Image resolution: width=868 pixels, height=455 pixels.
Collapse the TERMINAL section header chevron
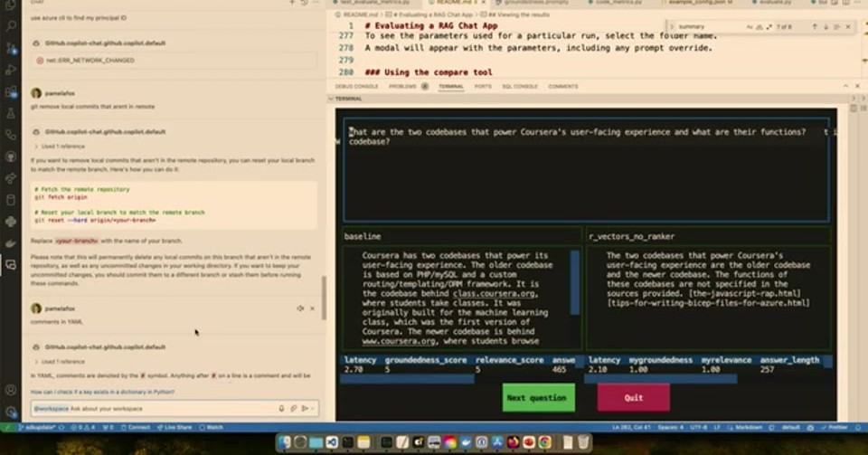[x=331, y=99]
